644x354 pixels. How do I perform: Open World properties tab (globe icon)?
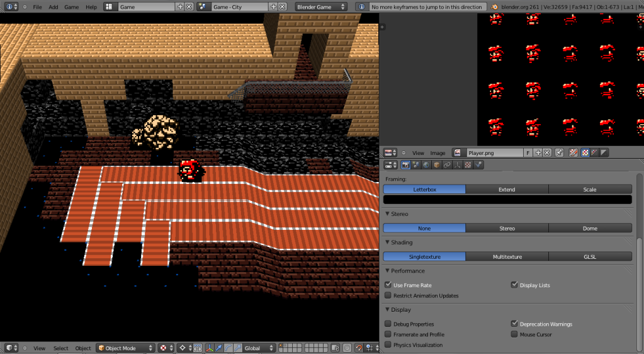coord(426,165)
